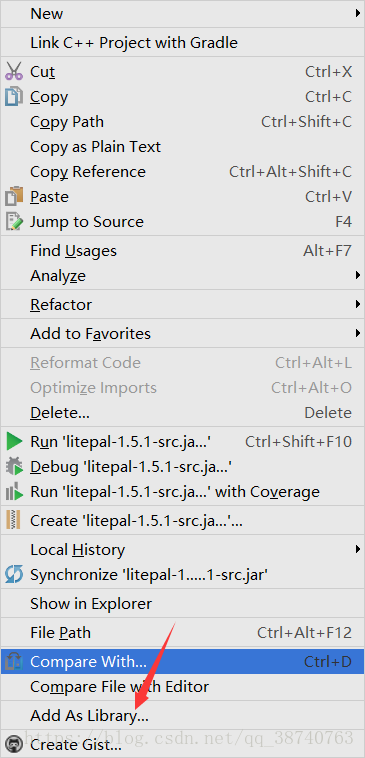Expand the Analyze submenu arrow
The image size is (365, 758).
357,276
